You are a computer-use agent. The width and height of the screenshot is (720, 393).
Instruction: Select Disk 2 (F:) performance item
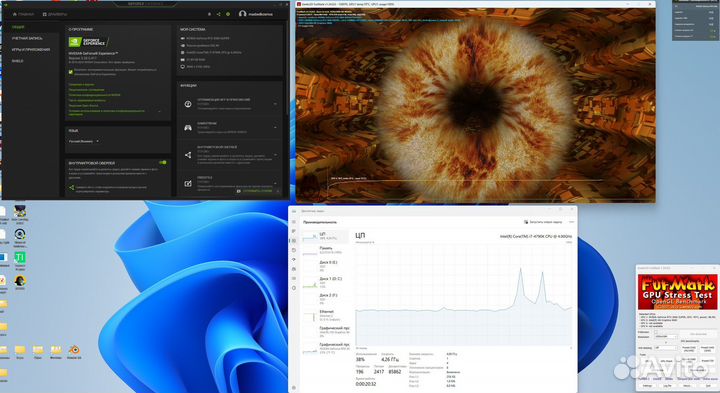325,298
